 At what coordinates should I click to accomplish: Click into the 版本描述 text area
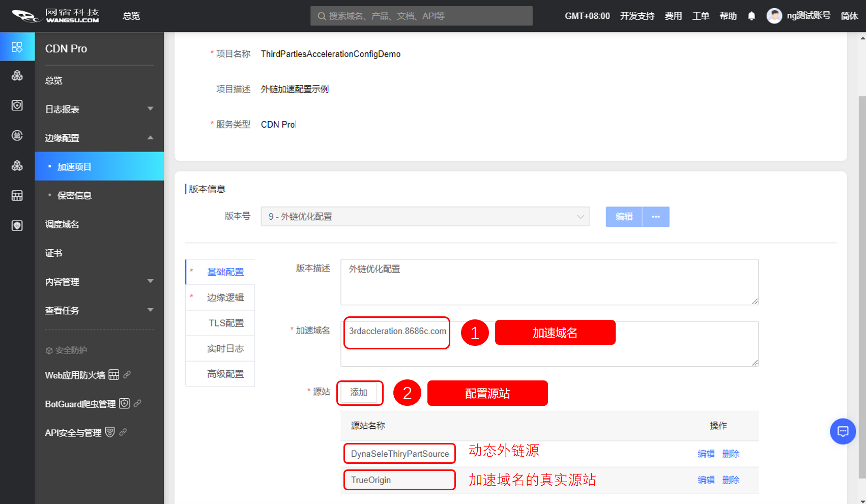[x=550, y=282]
